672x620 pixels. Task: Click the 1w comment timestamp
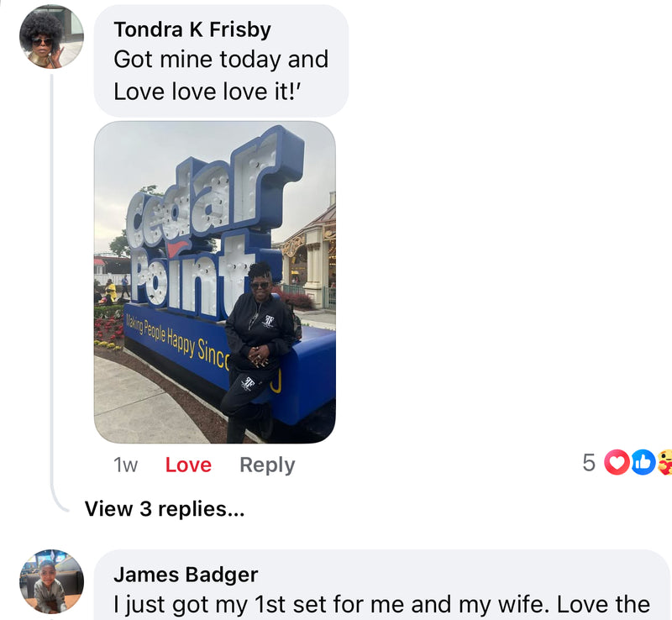pos(125,465)
